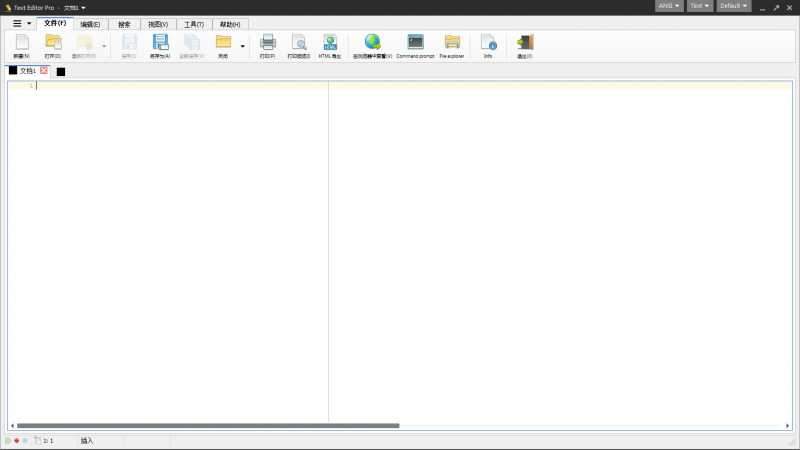Click the Open file folder icon
Viewport: 800px width, 450px height.
point(53,43)
